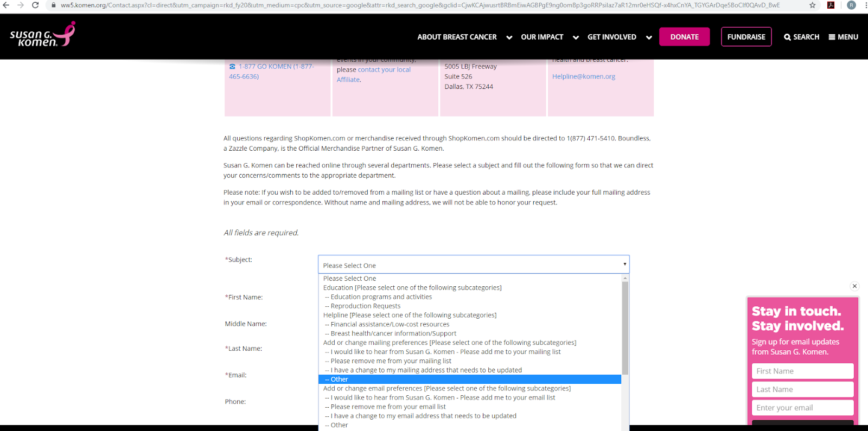Click Add or change mailing preferences header
Screen dimensions: 868x431
pos(470,343)
